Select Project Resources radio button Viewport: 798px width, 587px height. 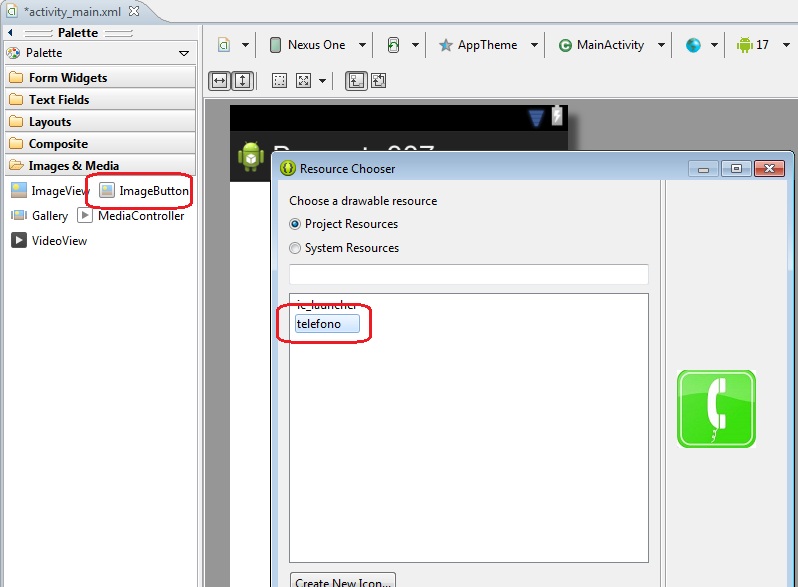pyautogui.click(x=295, y=224)
